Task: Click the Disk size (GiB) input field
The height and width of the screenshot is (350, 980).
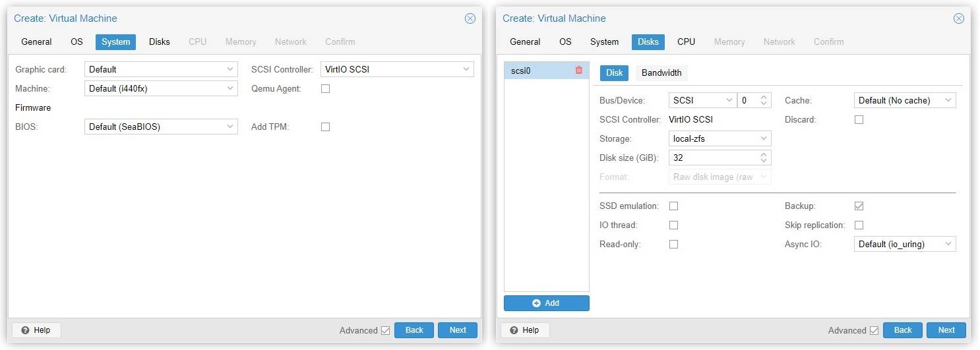Action: pyautogui.click(x=712, y=158)
